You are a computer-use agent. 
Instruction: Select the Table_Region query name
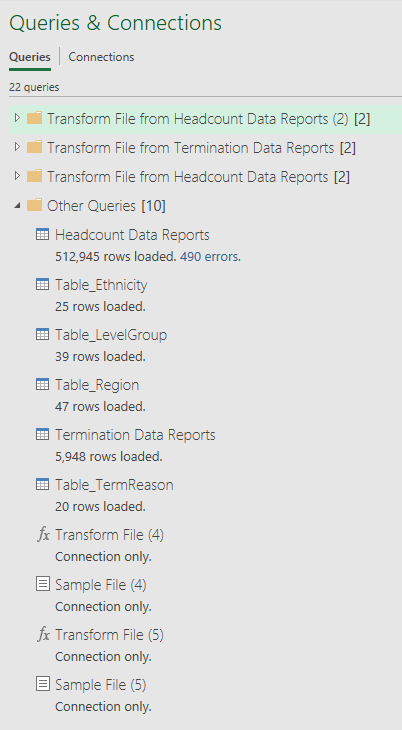point(97,385)
